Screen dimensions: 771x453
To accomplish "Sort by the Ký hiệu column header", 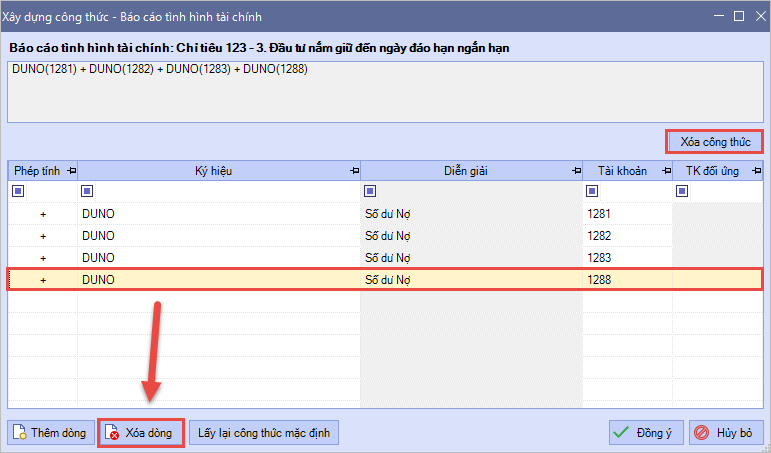I will point(213,171).
